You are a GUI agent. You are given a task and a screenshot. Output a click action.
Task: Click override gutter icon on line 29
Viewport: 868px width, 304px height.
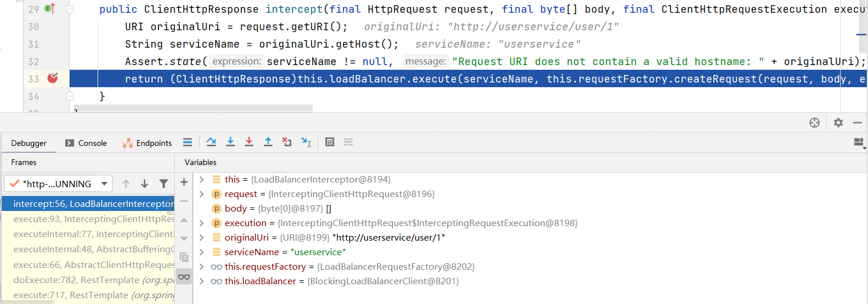(49, 9)
